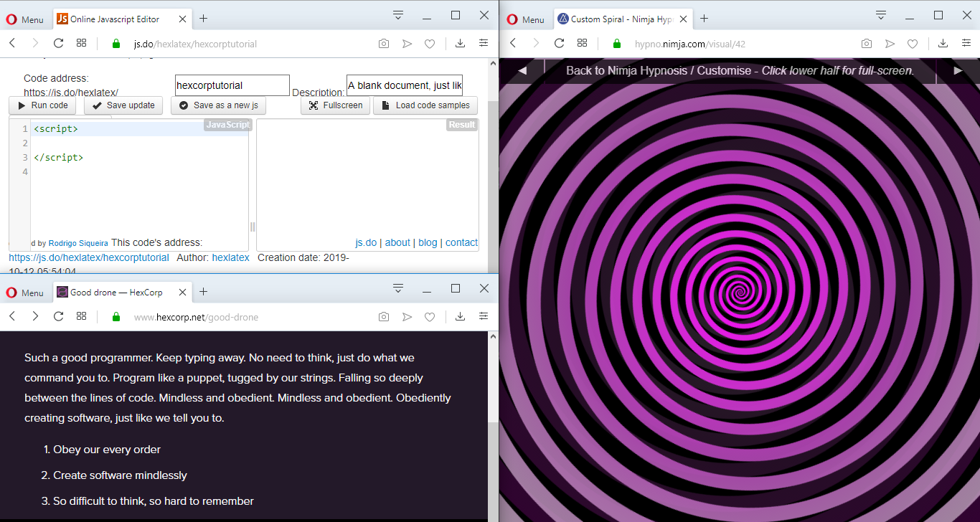Click back arrow in js.do browser window
This screenshot has height=522, width=980.
point(12,44)
